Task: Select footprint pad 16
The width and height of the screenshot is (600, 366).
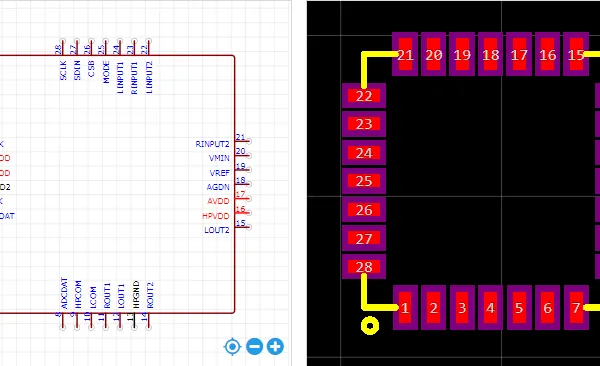Action: [548, 54]
